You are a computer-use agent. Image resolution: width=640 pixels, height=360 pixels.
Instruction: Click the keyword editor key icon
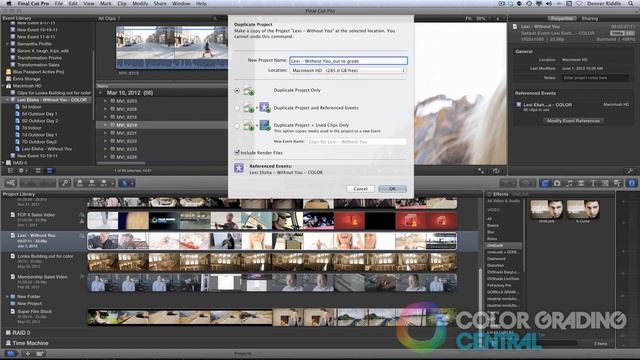point(65,183)
